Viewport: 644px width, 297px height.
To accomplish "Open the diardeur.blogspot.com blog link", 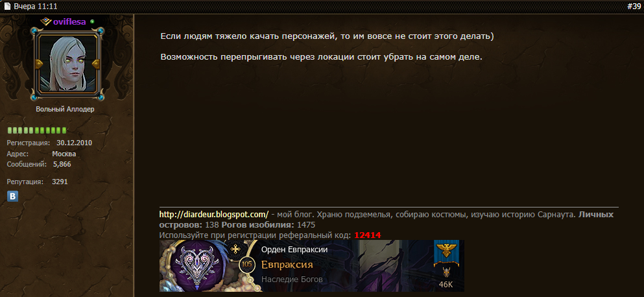I will [x=214, y=214].
